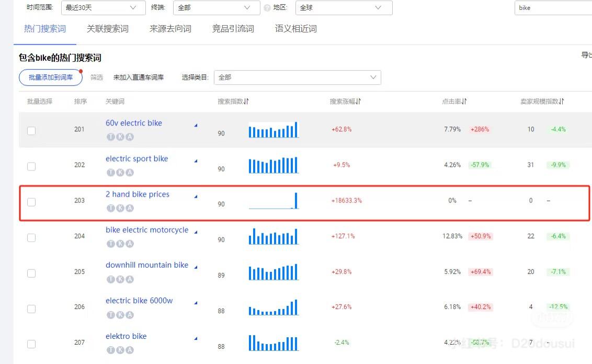Open 地区 dropdown showing 全球

pyautogui.click(x=344, y=7)
